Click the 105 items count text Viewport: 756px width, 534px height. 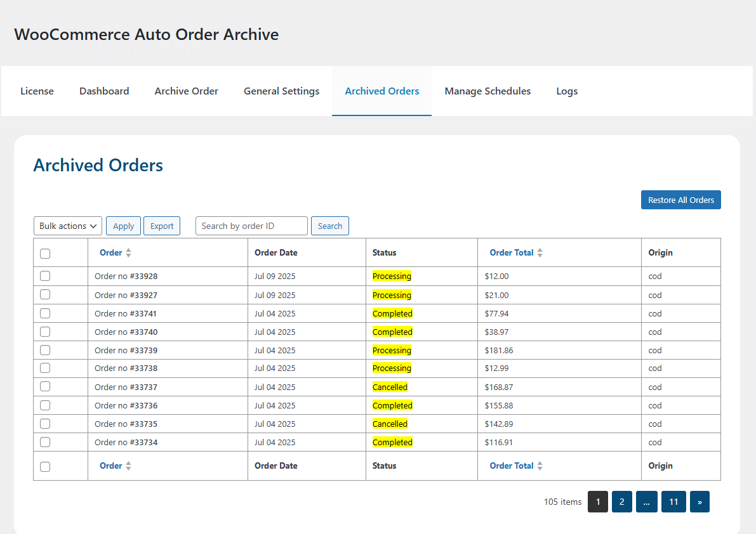tap(562, 502)
